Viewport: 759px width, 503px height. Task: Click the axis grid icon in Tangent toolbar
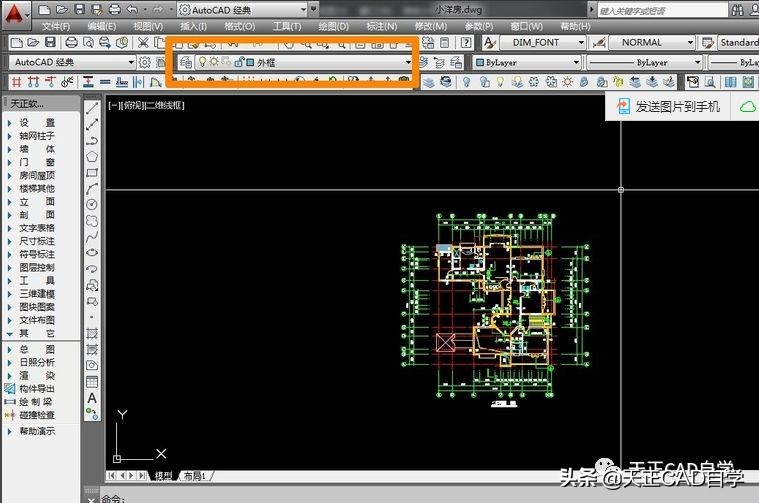pos(16,81)
